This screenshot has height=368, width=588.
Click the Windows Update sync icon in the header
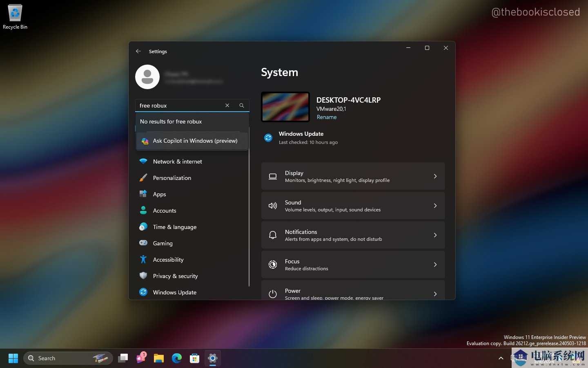coord(268,138)
